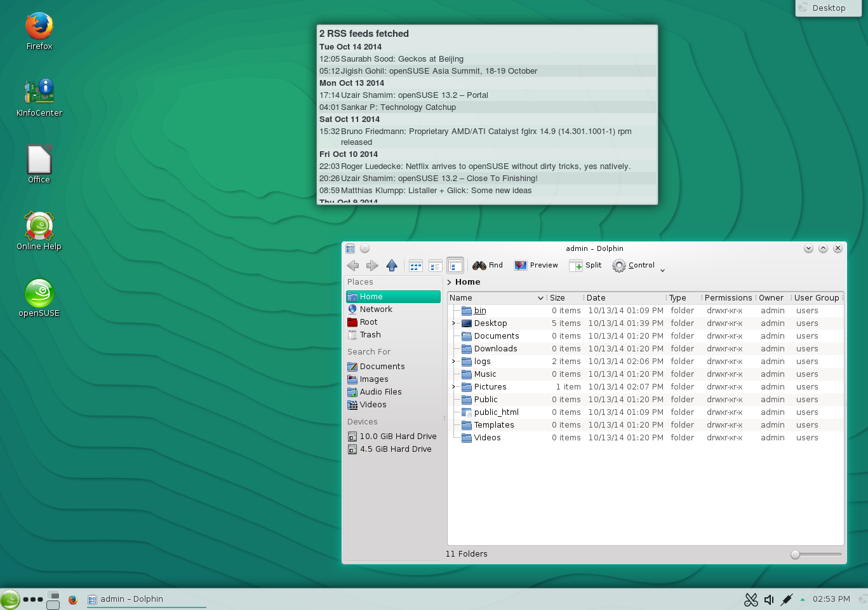Click the virtual desktop pager widget

pos(53,600)
